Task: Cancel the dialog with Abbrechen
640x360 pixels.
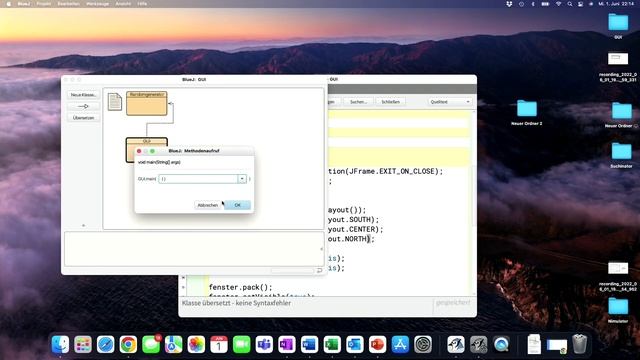Action: (x=208, y=205)
